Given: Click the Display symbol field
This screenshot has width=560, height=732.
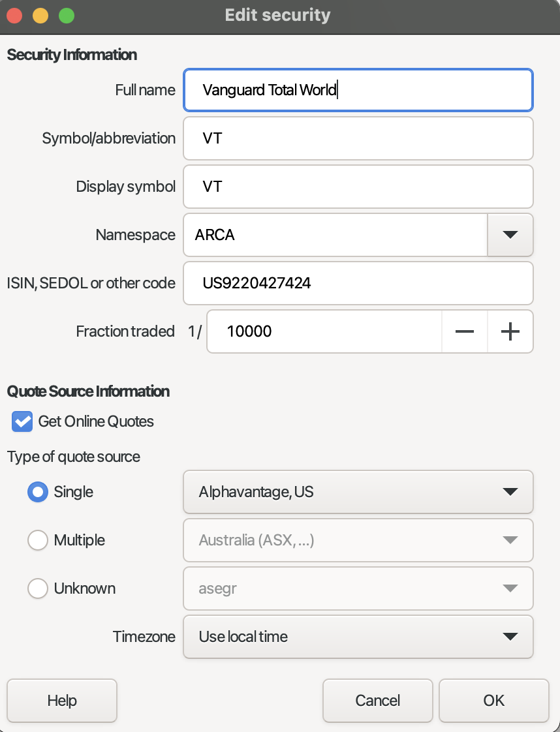Looking at the screenshot, I should (x=358, y=187).
